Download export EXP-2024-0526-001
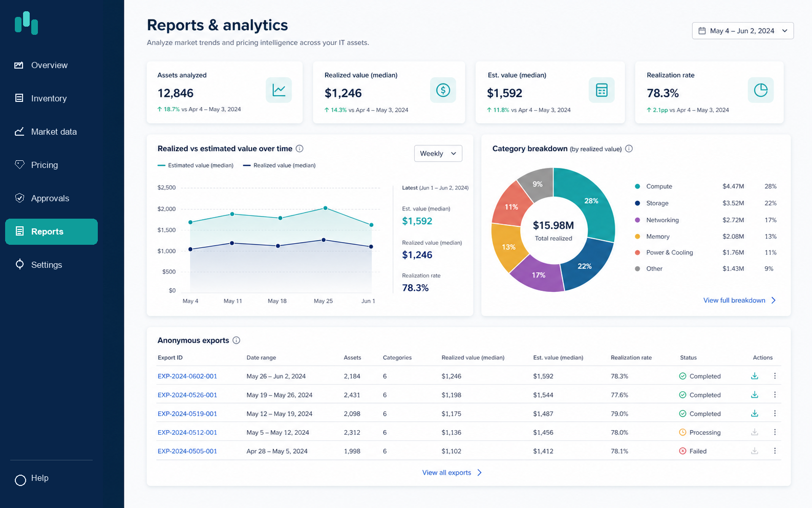812x508 pixels. [x=754, y=395]
